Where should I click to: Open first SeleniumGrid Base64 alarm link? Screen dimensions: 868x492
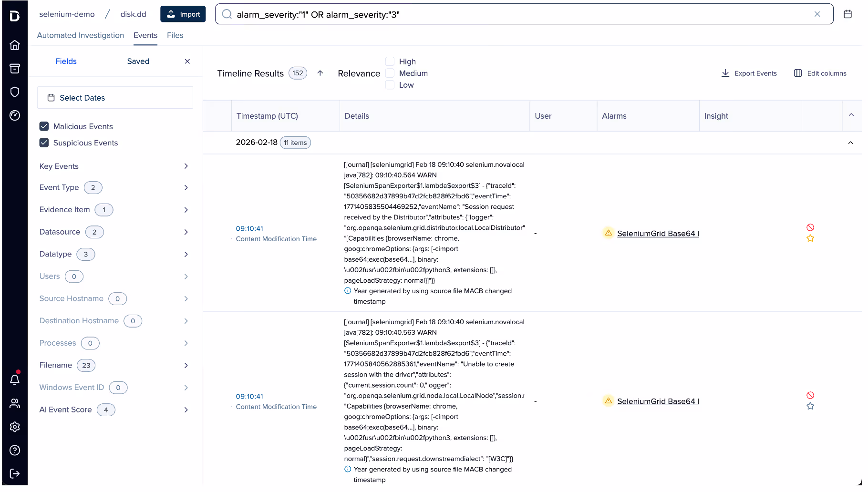coord(658,234)
